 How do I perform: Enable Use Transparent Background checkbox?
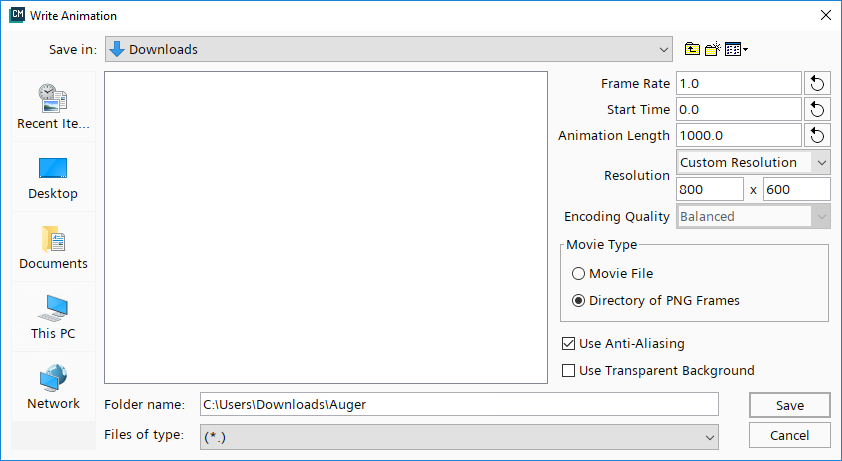[x=569, y=371]
